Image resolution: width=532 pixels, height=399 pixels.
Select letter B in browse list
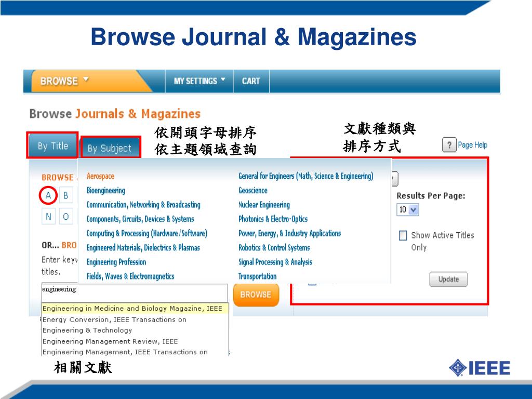[66, 195]
